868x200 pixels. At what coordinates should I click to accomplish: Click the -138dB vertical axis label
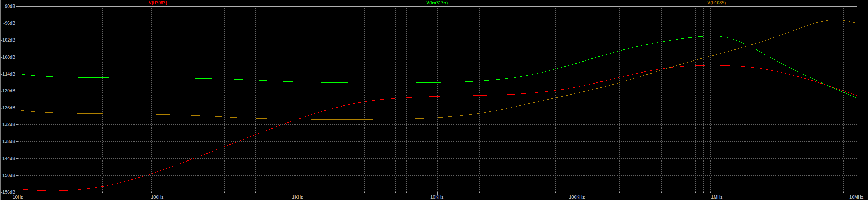pos(8,141)
